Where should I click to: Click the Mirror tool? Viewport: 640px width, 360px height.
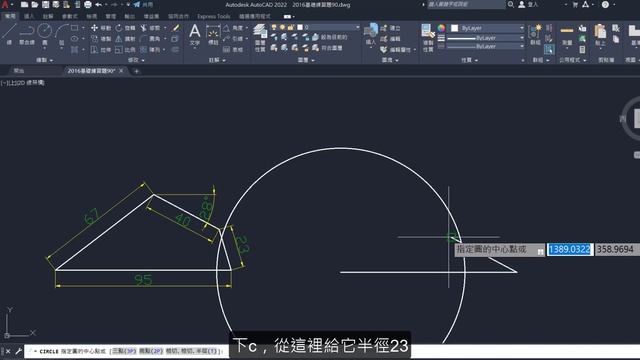click(125, 39)
